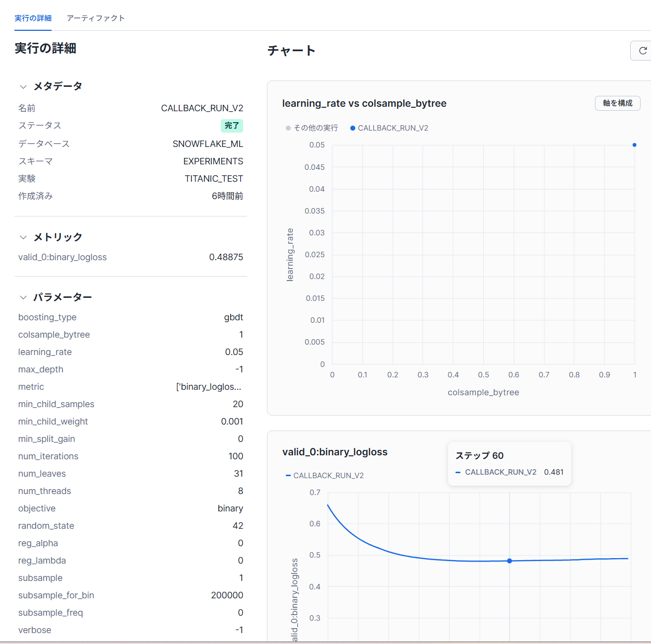Collapse the パラメーター section chevron
The width and height of the screenshot is (651, 644).
(23, 297)
